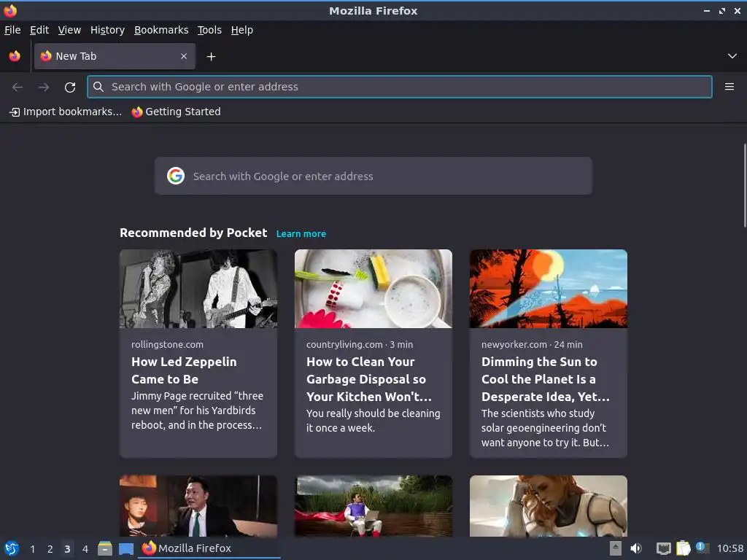Click Mozilla Firefox taskbar entry
Screen dimensions: 747x560
[209, 548]
